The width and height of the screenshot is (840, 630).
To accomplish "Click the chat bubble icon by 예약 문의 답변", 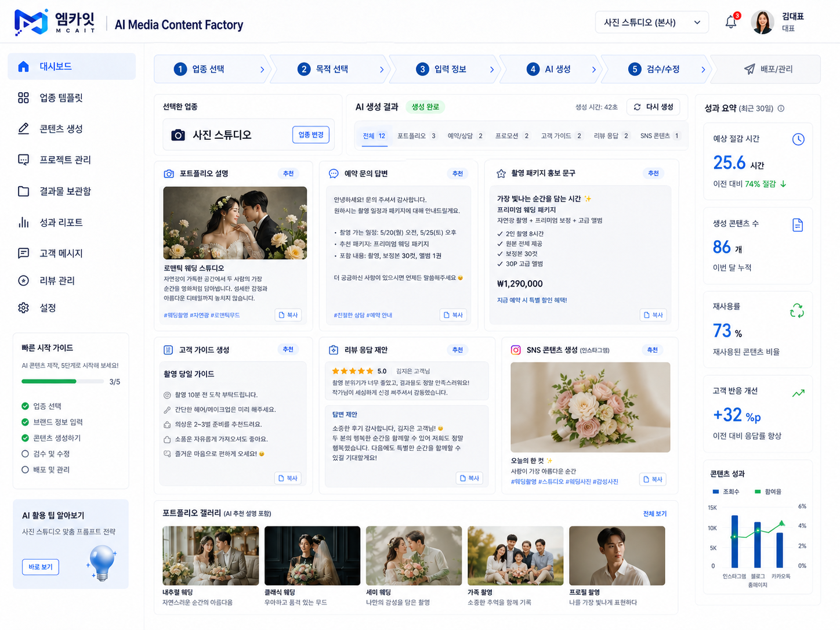I will pos(334,173).
